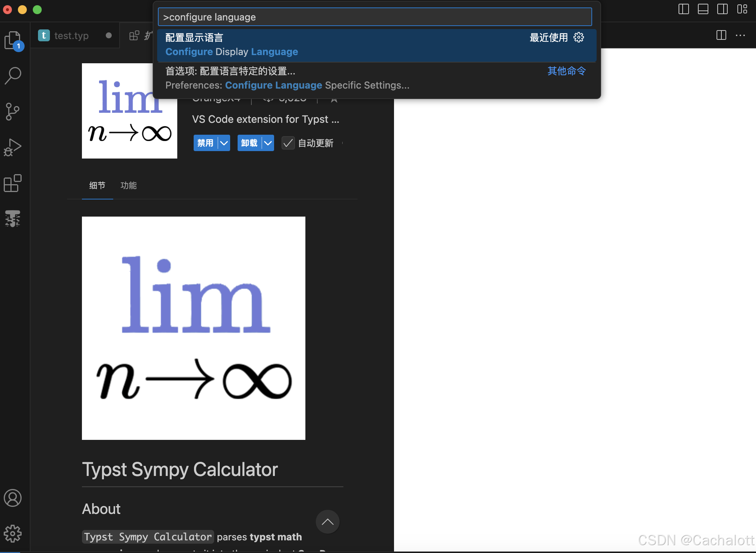
Task: Open the Search view icon
Action: point(13,76)
